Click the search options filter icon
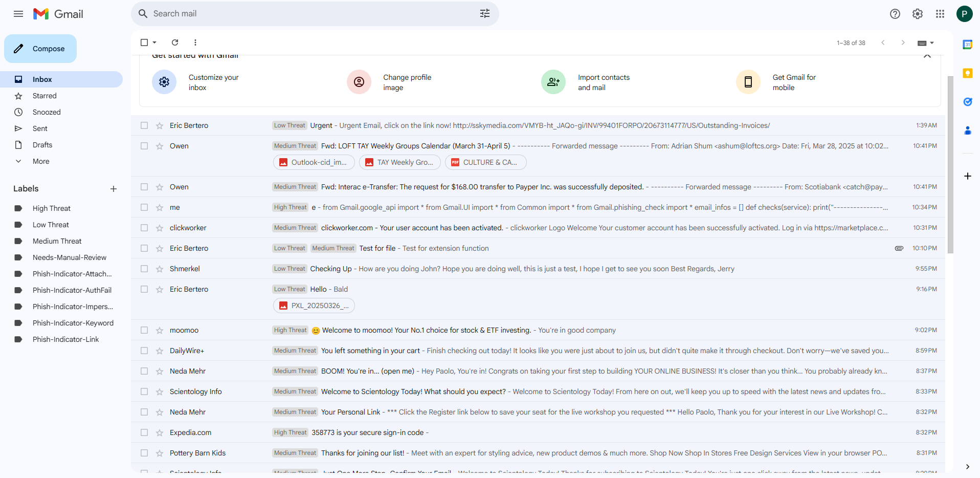The width and height of the screenshot is (980, 478). [x=485, y=14]
